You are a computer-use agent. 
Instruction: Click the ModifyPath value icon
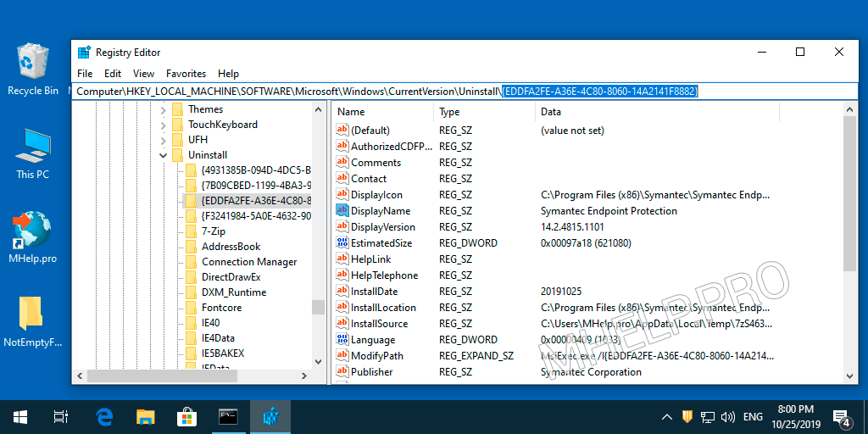point(342,355)
